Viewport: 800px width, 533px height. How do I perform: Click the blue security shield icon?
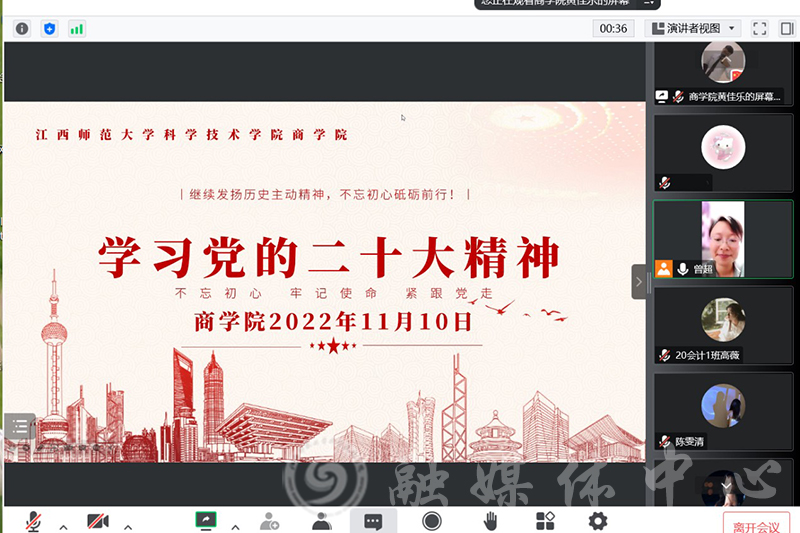point(49,29)
